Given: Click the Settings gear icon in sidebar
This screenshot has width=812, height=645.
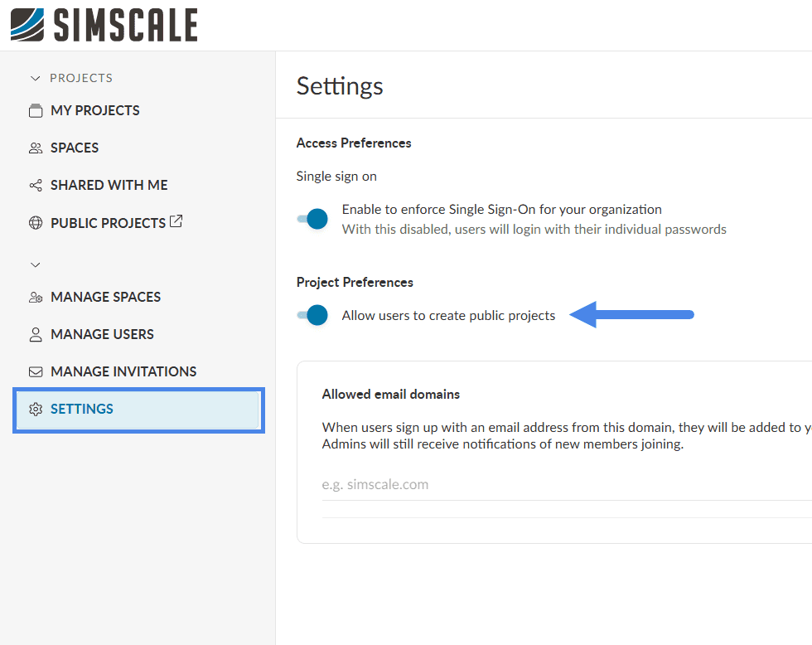Looking at the screenshot, I should click(36, 409).
